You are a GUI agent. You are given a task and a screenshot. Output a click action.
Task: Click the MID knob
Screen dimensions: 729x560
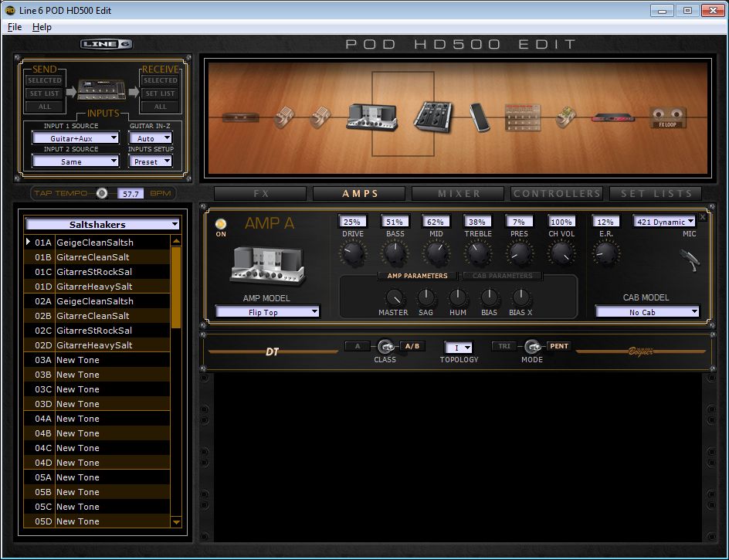436,253
